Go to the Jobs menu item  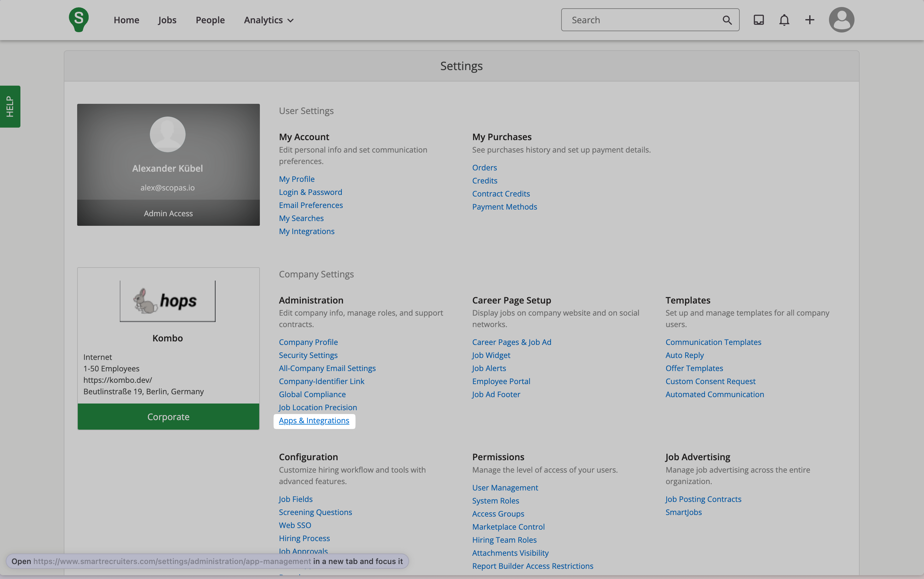tap(167, 20)
